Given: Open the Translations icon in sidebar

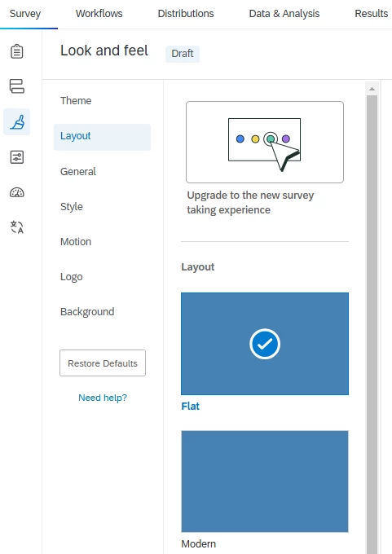Looking at the screenshot, I should coord(16,226).
